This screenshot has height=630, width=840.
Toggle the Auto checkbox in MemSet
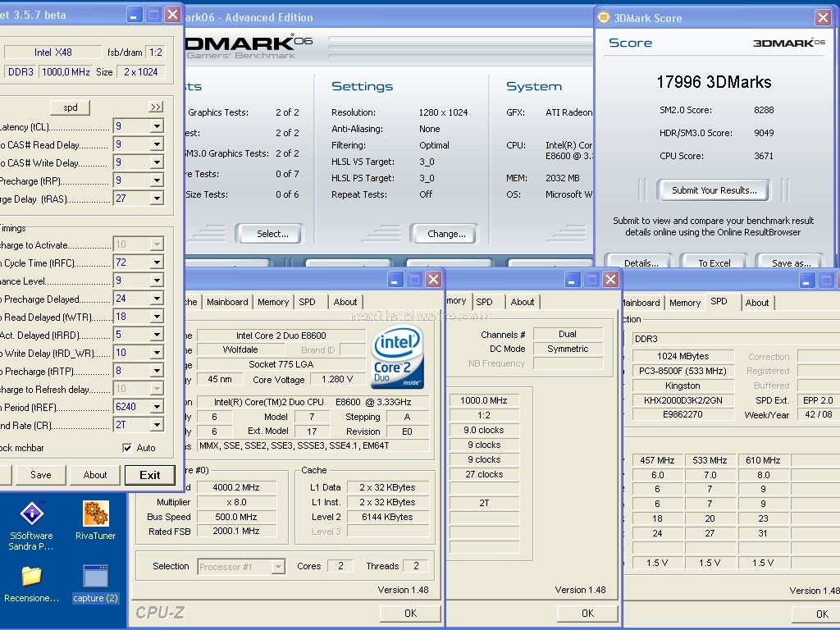click(x=127, y=448)
